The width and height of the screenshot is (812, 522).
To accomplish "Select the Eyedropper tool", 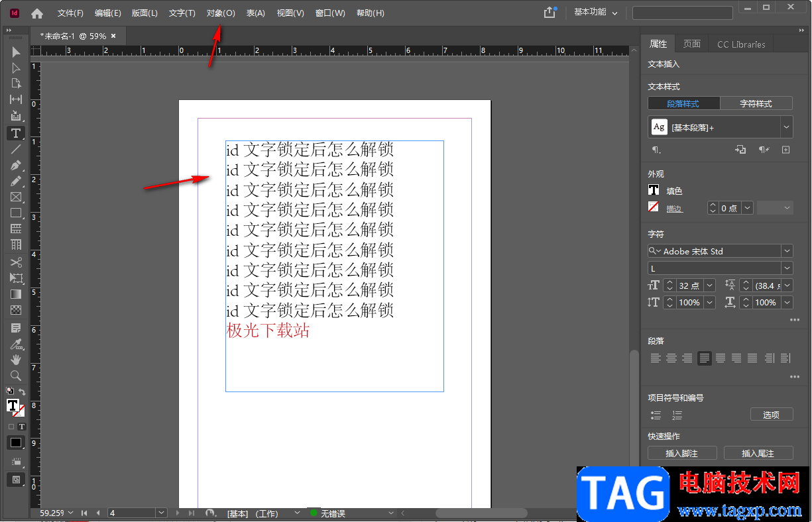I will (16, 344).
